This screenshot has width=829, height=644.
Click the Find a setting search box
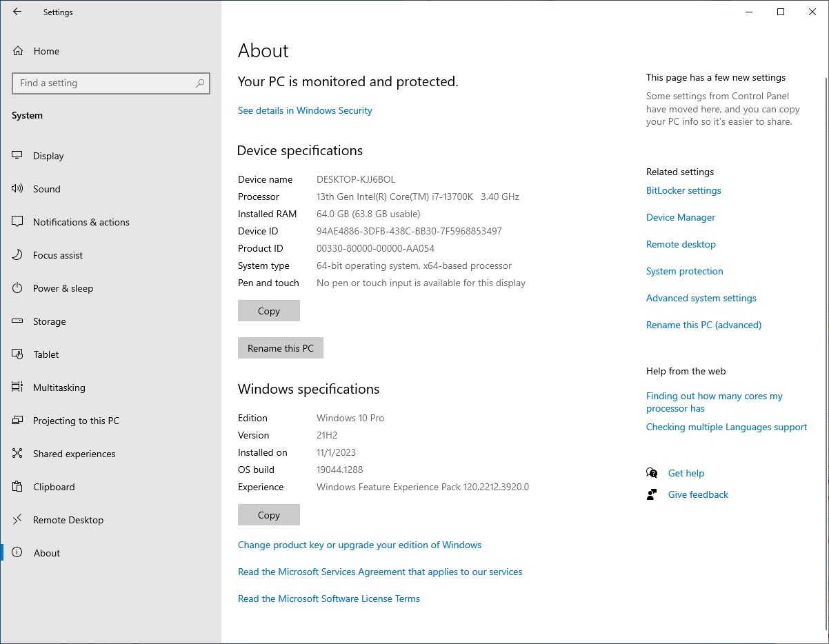(x=111, y=83)
